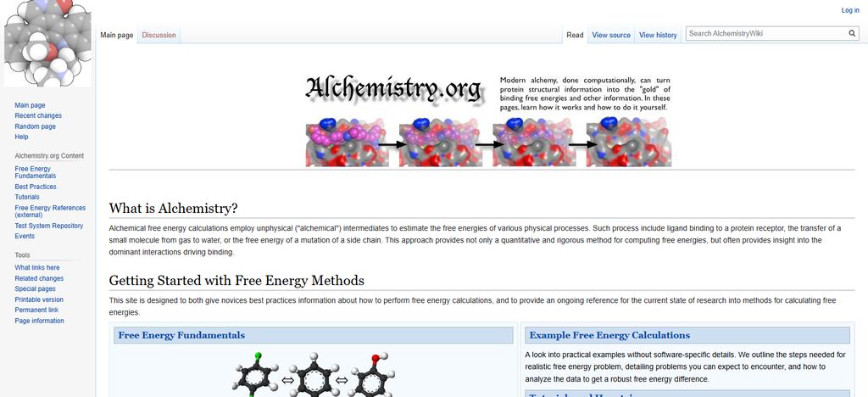Open Free Energy Fundamentals sidebar link

click(x=36, y=172)
